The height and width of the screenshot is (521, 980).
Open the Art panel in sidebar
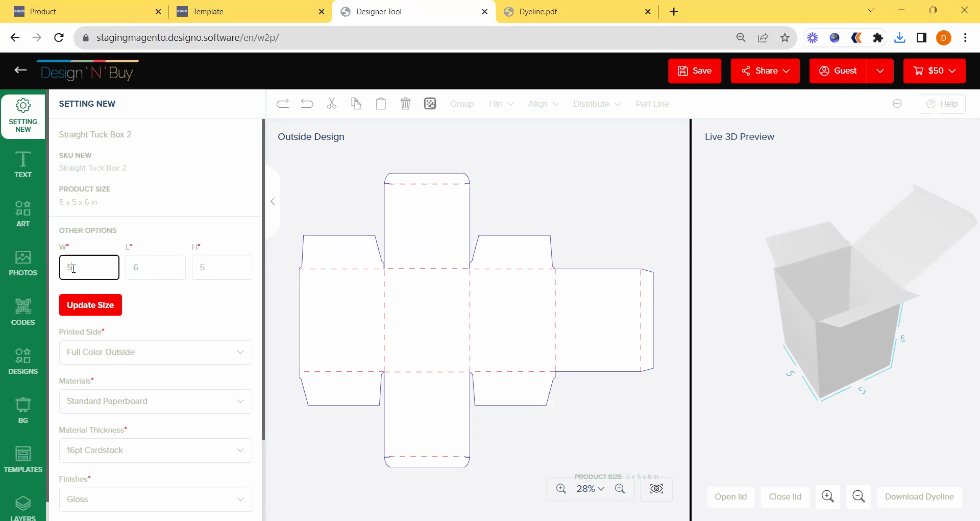pyautogui.click(x=23, y=214)
